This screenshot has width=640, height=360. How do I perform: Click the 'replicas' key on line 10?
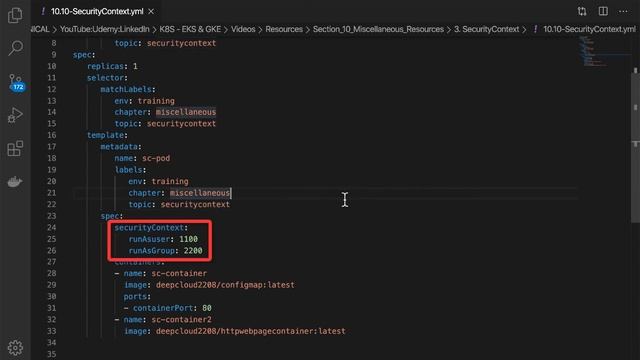[x=105, y=66]
